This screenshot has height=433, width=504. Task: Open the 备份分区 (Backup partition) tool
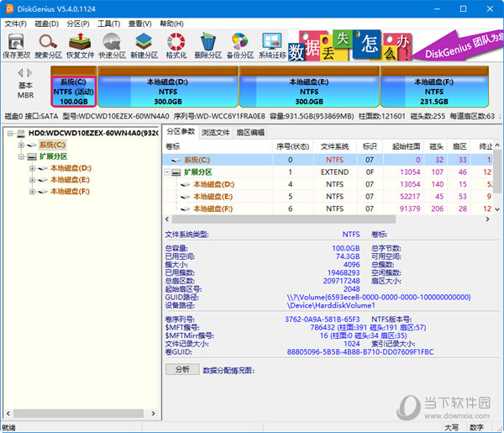[x=239, y=42]
